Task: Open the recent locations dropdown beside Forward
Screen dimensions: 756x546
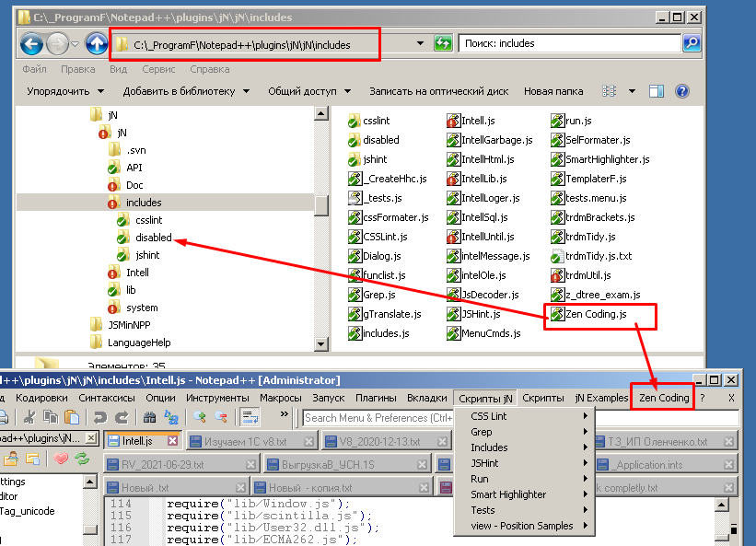Action: click(x=76, y=44)
